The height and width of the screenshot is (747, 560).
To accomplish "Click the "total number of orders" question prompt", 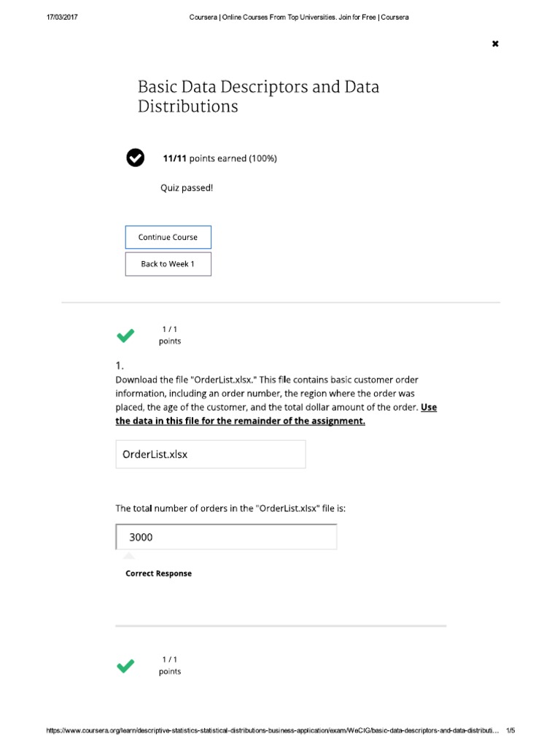I will (x=230, y=508).
